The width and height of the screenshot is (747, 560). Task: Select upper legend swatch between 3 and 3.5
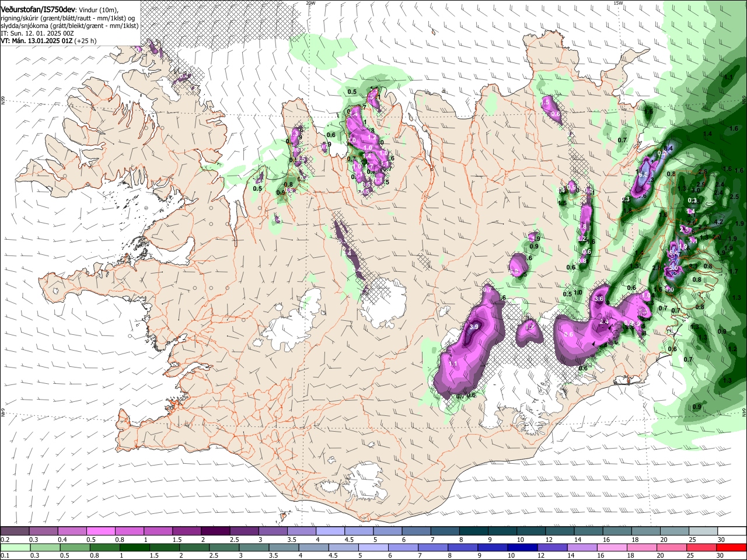pos(272,531)
